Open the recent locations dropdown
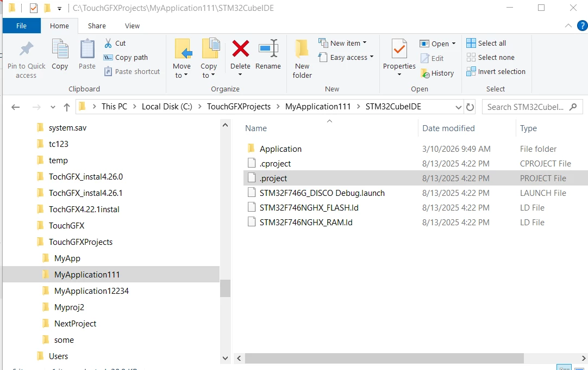Viewport: 588px width, 370px height. (x=53, y=107)
